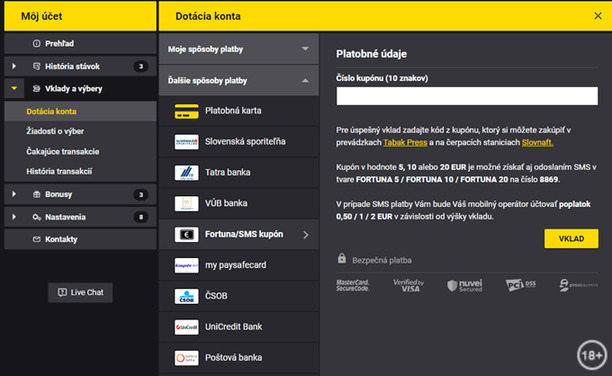This screenshot has height=376, width=612.
Task: Click the 18+ age restriction badge
Action: [x=592, y=355]
